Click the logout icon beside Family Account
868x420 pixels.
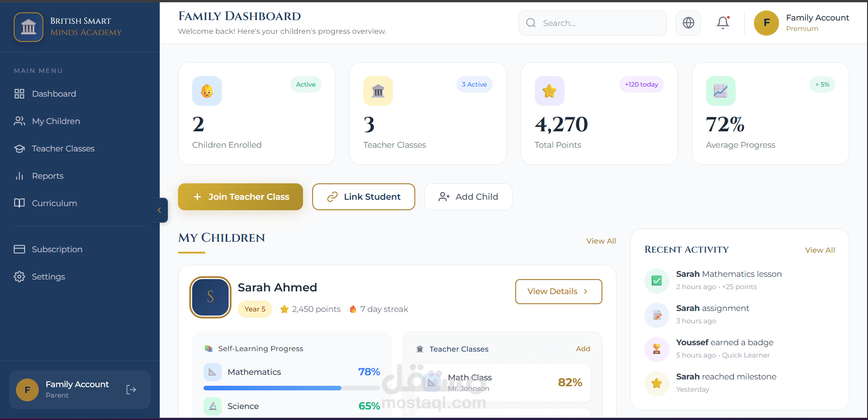click(x=131, y=389)
